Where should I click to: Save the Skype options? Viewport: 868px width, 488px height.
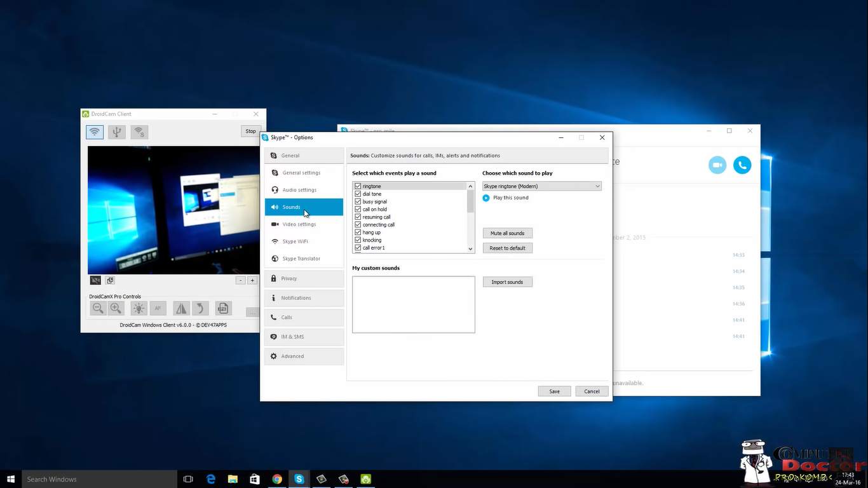pos(554,391)
